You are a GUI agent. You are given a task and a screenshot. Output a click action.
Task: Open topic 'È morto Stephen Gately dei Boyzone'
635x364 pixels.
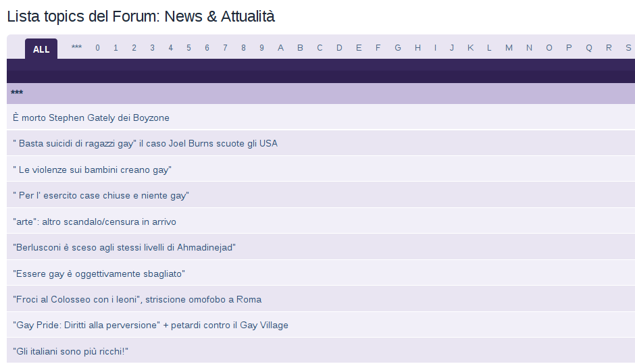tap(91, 118)
